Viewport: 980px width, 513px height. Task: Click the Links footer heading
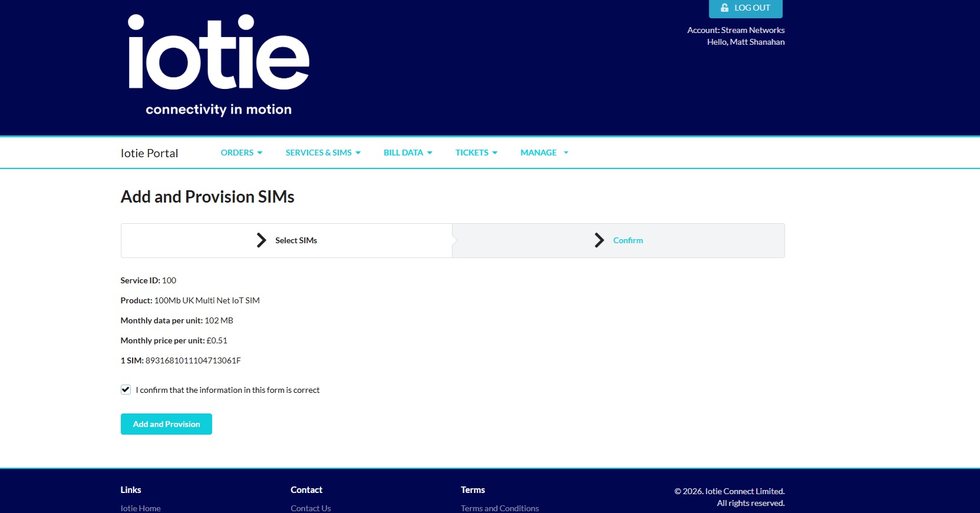pos(131,490)
